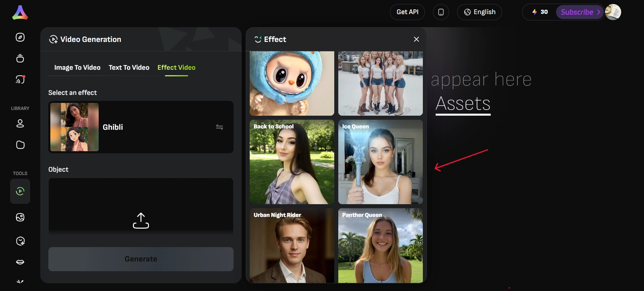Open the English language selector
This screenshot has width=644, height=291.
coord(480,12)
